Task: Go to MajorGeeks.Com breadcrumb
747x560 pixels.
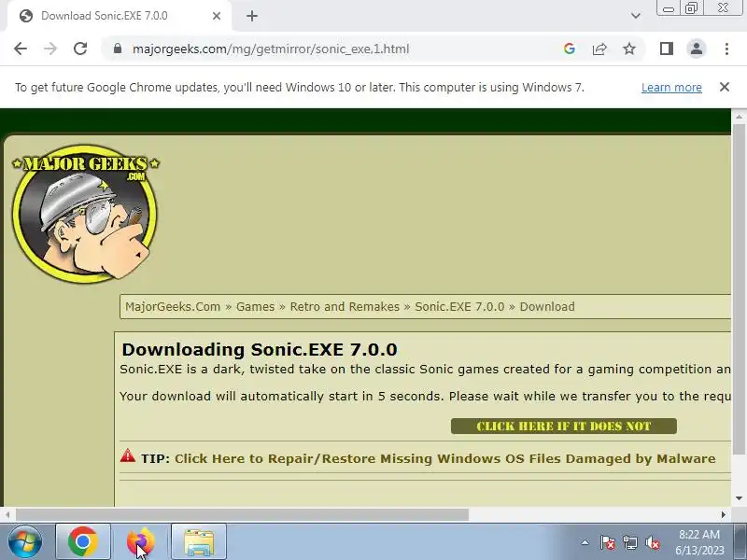Action: click(x=173, y=307)
